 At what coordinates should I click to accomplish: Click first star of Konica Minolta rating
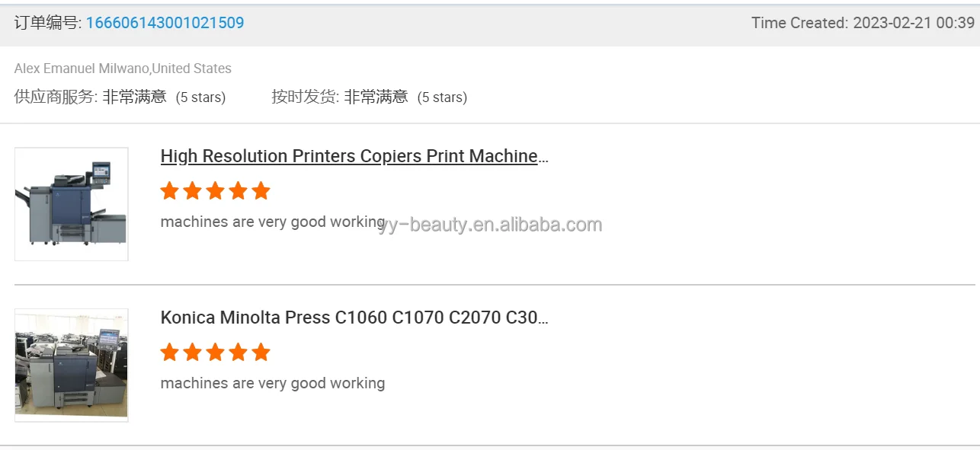point(170,353)
